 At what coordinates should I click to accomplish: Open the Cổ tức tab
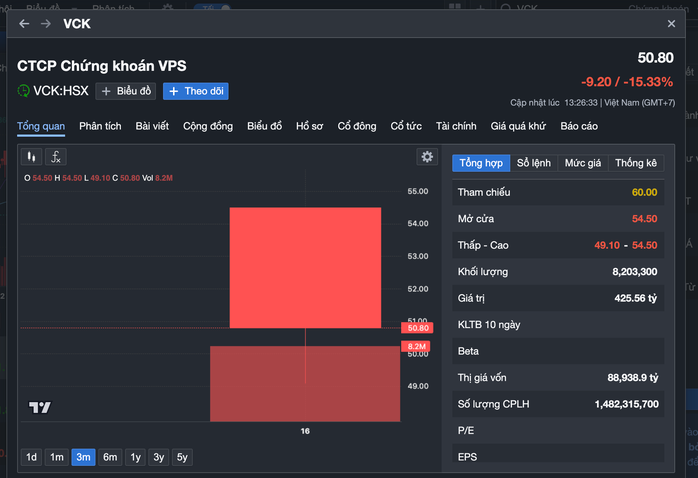tap(406, 126)
